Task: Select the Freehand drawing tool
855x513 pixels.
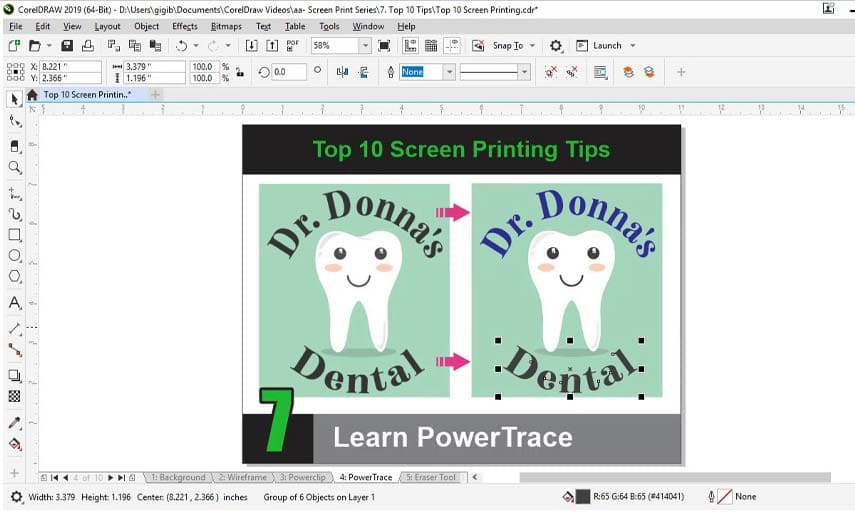Action: [15, 194]
